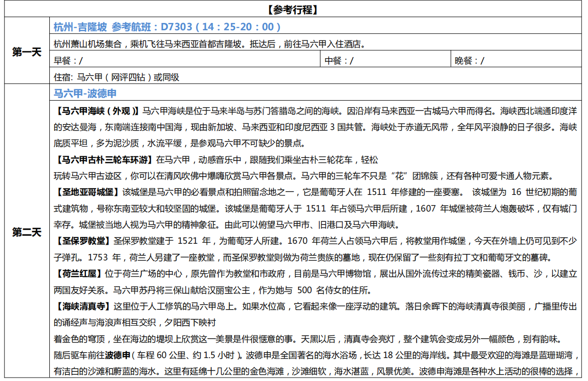Image resolution: width=588 pixels, height=381 pixels.
Task: Click the 住宿: 马六甲 accommodation cell
Action: point(117,77)
